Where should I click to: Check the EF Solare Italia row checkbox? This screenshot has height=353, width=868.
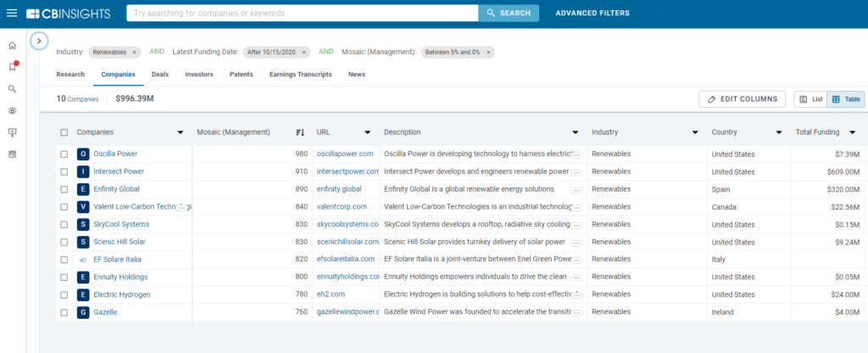tap(64, 260)
